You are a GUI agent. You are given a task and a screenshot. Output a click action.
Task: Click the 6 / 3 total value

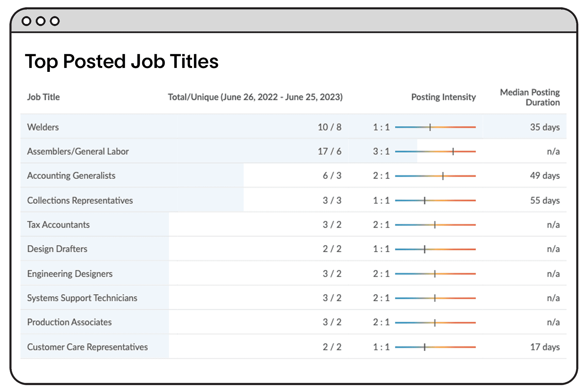(332, 176)
